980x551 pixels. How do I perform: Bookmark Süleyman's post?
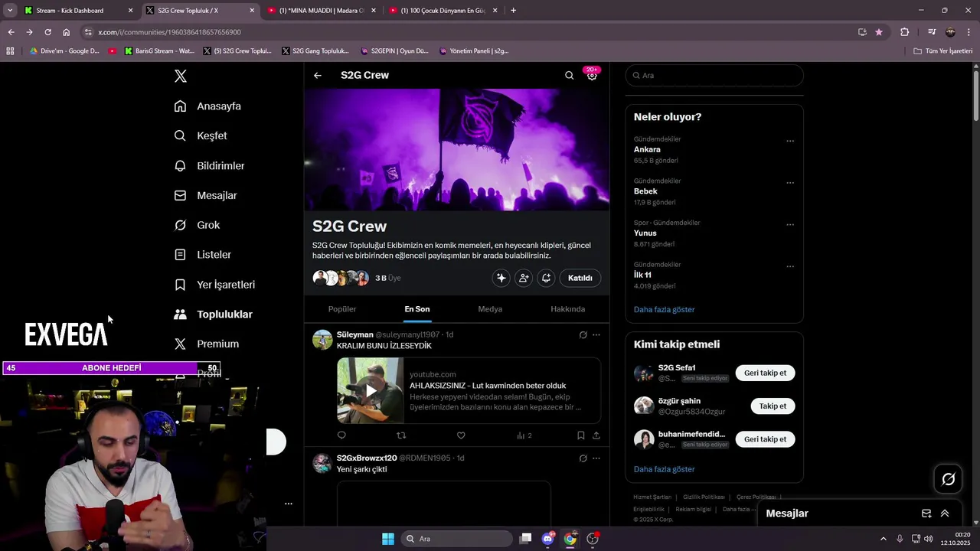click(580, 435)
